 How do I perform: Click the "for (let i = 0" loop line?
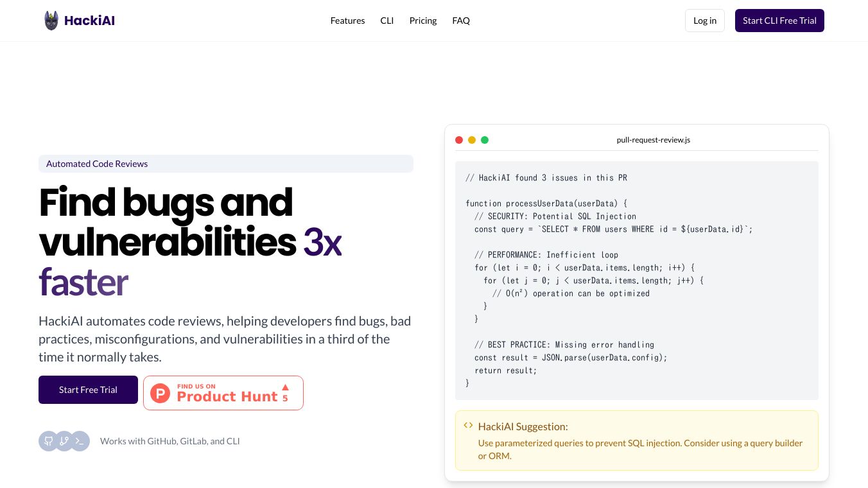(x=585, y=268)
